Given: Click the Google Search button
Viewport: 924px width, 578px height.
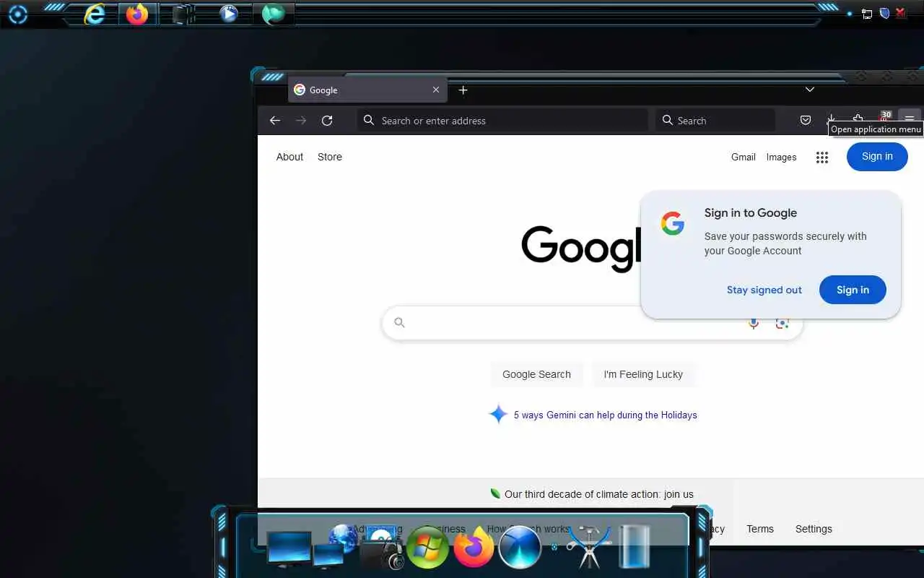Looking at the screenshot, I should coord(536,374).
